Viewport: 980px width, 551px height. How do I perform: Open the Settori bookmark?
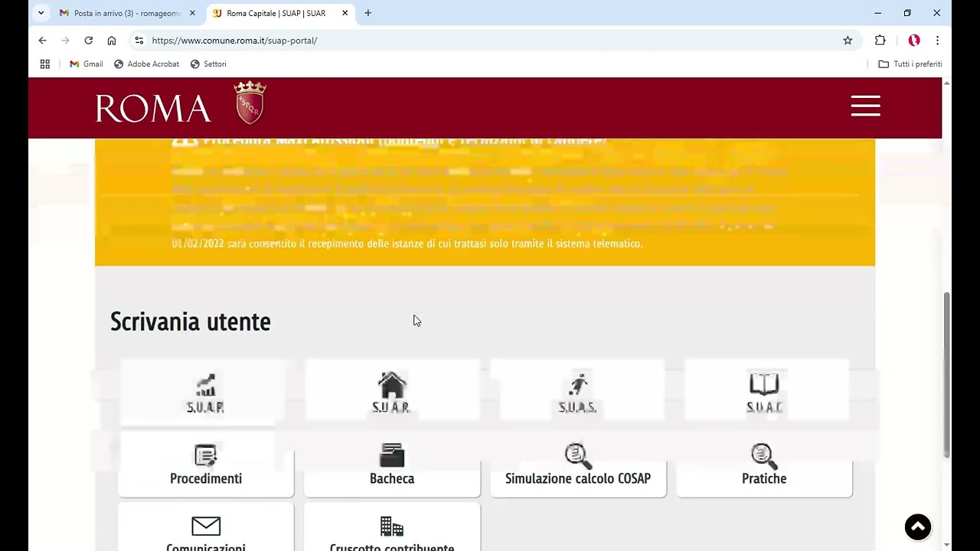[208, 64]
